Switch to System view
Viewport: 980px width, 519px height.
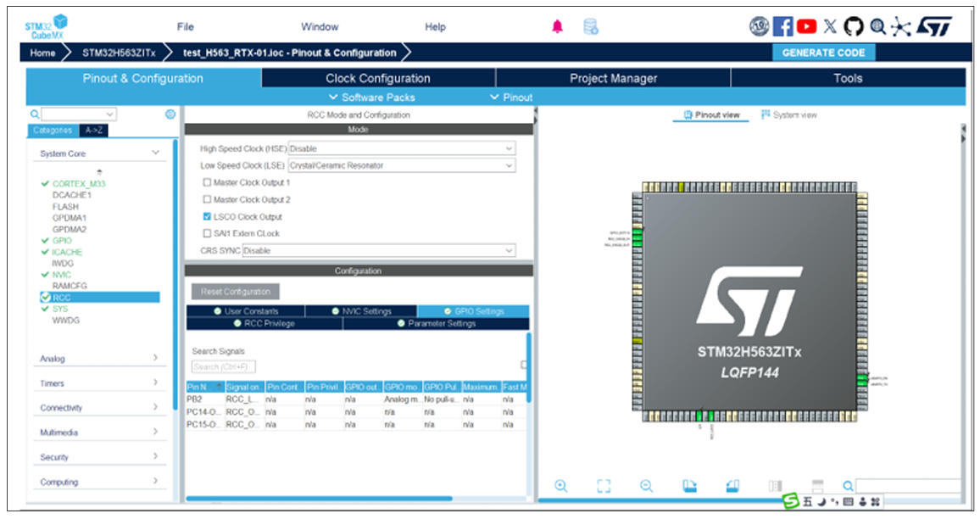point(788,114)
